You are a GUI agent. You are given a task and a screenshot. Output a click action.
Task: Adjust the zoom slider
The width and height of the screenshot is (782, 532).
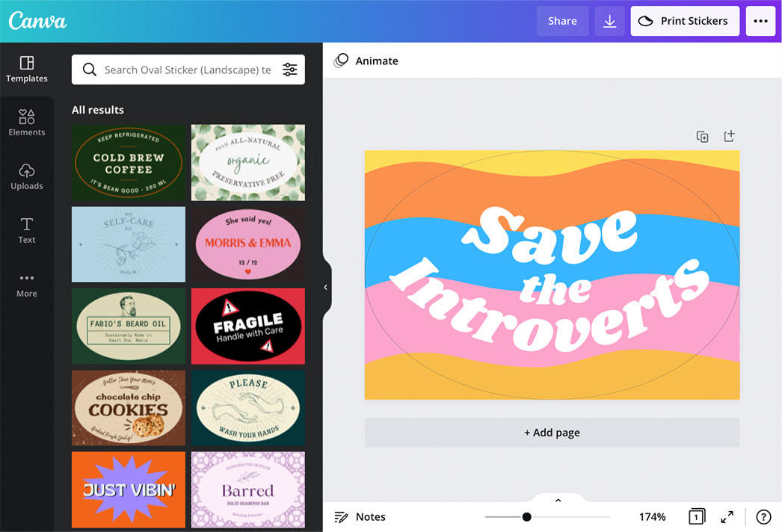[526, 516]
